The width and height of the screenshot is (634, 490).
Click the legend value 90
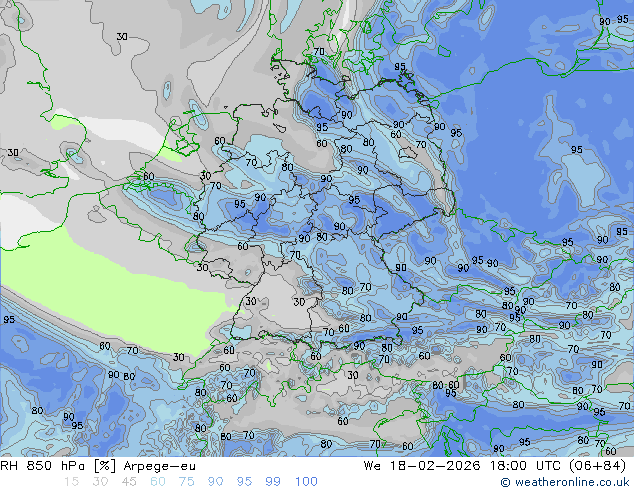(x=215, y=482)
